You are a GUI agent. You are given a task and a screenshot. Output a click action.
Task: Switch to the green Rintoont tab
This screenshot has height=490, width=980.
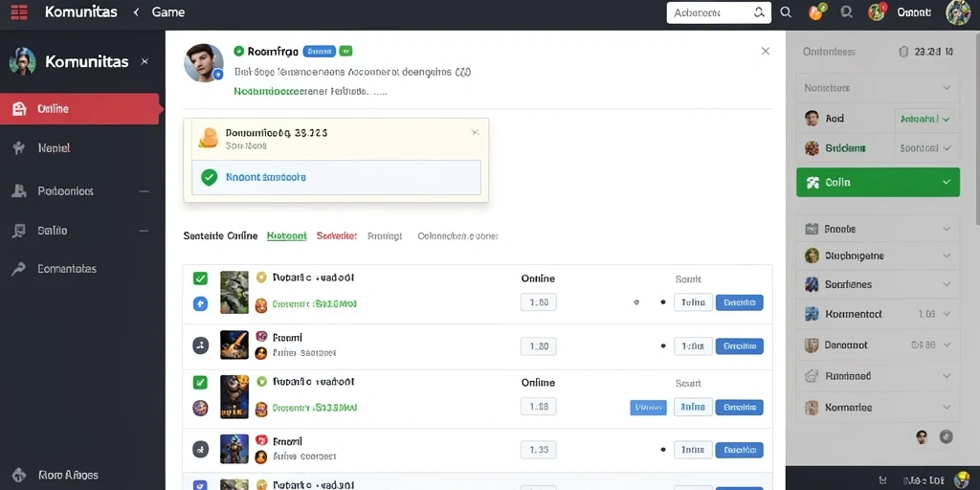click(x=286, y=236)
